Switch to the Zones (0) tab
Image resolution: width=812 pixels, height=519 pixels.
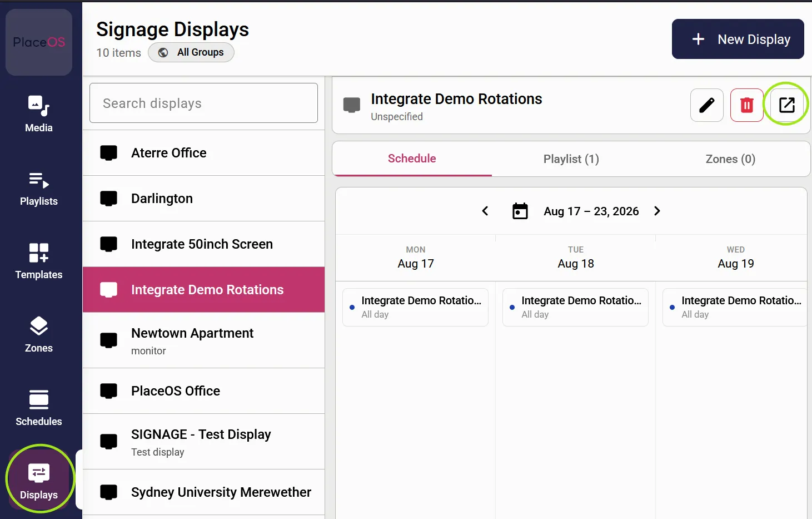730,159
